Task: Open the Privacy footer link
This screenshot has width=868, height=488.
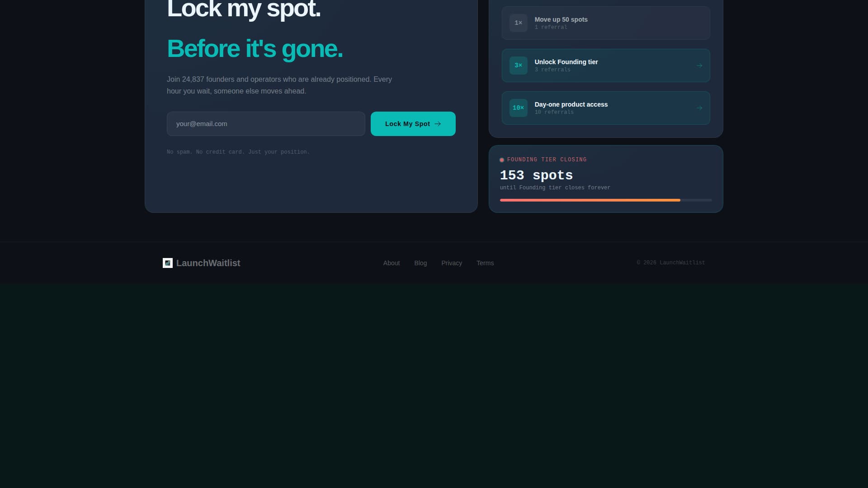Action: [x=452, y=263]
